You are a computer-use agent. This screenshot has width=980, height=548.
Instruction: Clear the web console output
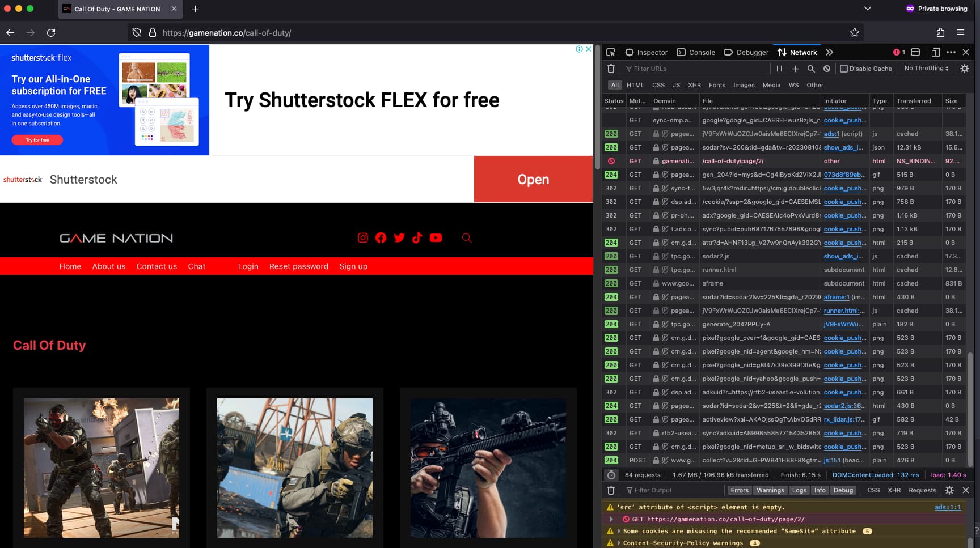pos(611,490)
